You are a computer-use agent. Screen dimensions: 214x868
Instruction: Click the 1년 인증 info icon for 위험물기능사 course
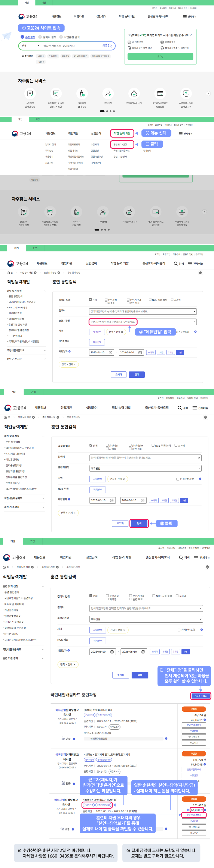tap(74, 739)
